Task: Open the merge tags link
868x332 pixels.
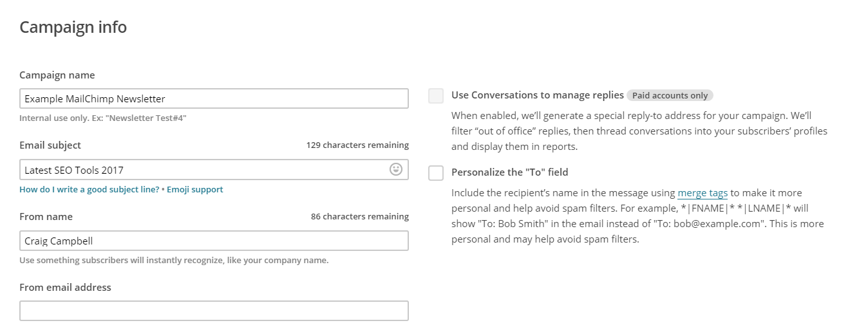Action: (x=703, y=192)
